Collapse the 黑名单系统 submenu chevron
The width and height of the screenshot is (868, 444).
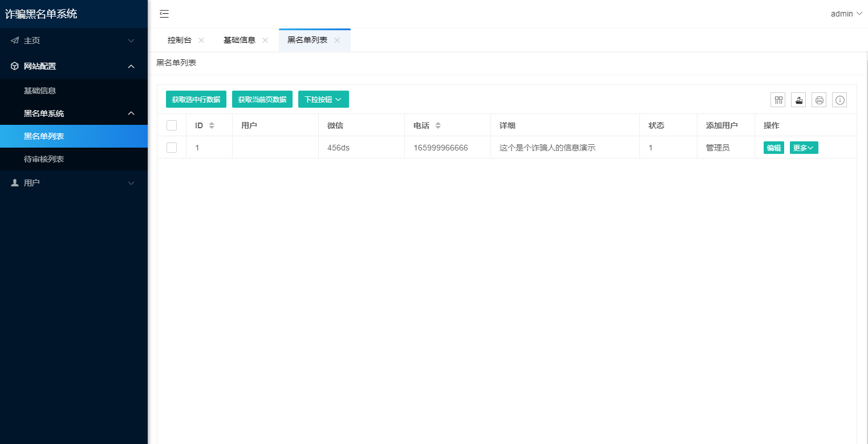(x=131, y=113)
